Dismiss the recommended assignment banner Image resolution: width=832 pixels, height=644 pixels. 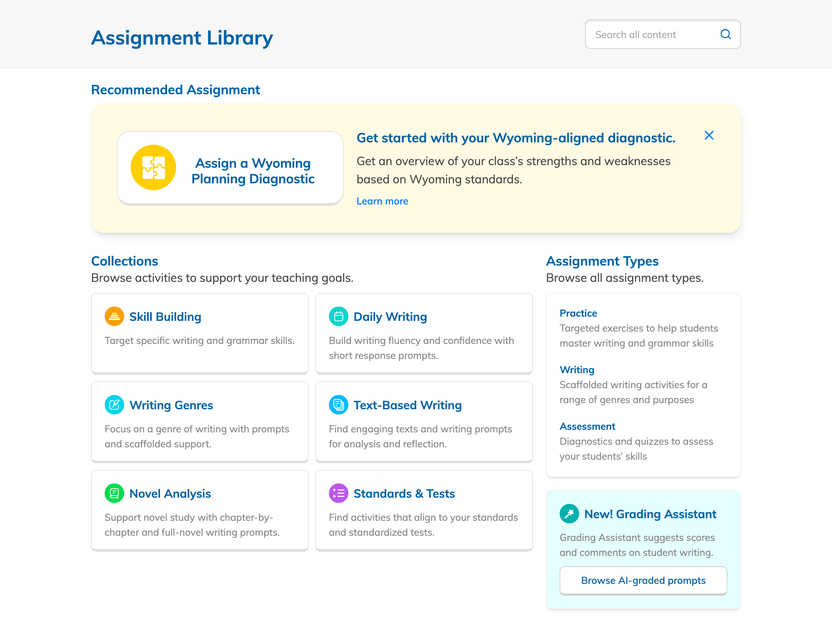(x=708, y=135)
